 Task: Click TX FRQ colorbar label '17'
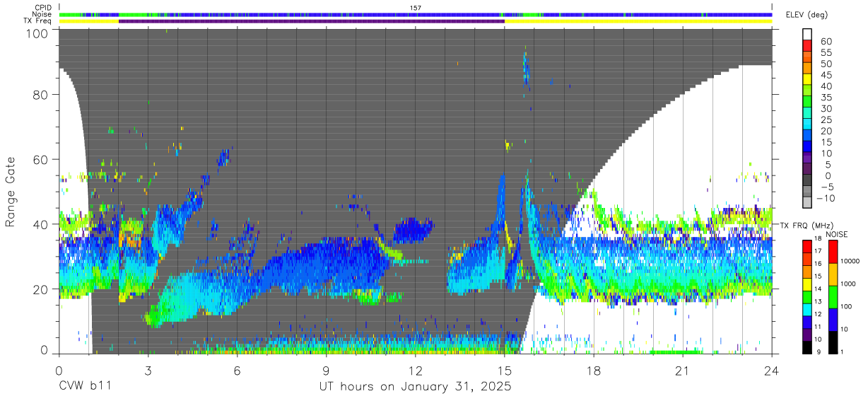point(818,251)
